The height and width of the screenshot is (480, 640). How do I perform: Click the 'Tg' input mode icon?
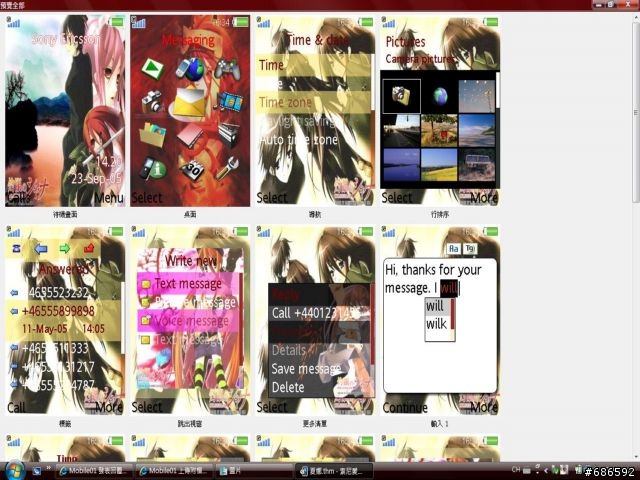tap(470, 248)
